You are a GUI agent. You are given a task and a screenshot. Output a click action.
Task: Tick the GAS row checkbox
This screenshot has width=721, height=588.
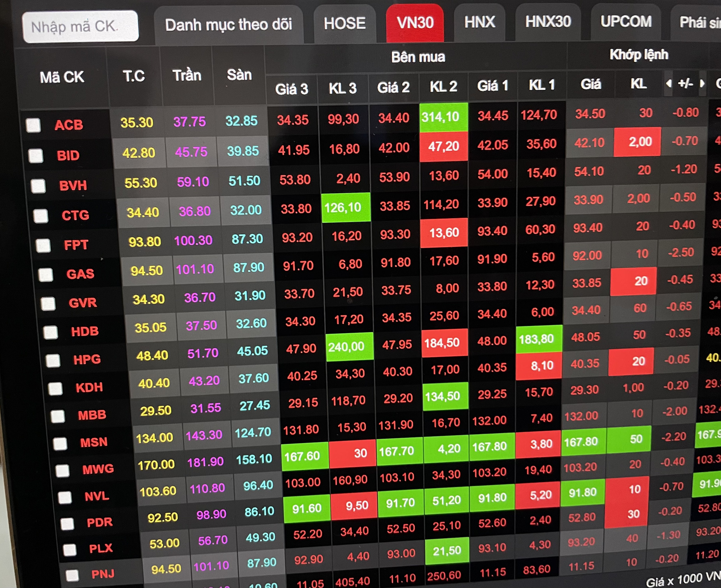point(46,275)
